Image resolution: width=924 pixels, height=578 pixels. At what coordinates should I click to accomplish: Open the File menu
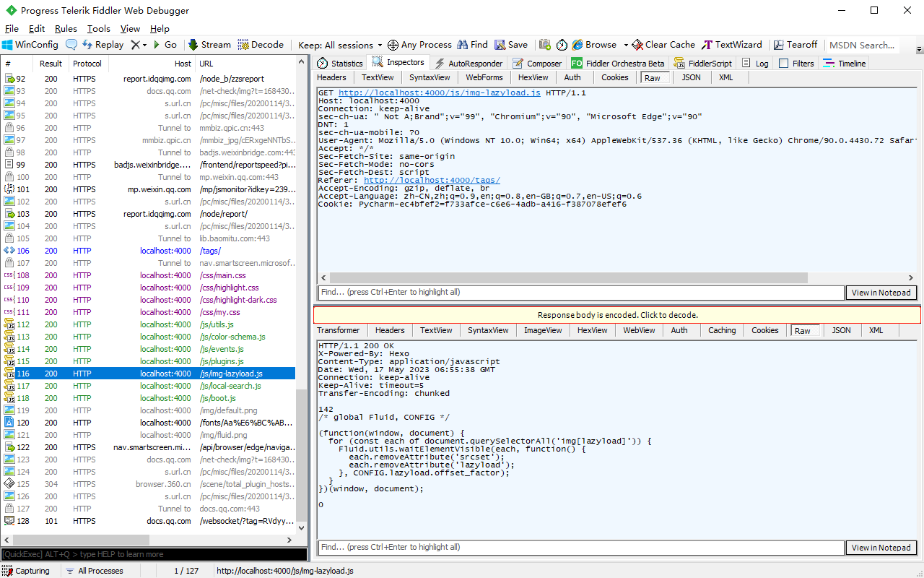point(12,29)
